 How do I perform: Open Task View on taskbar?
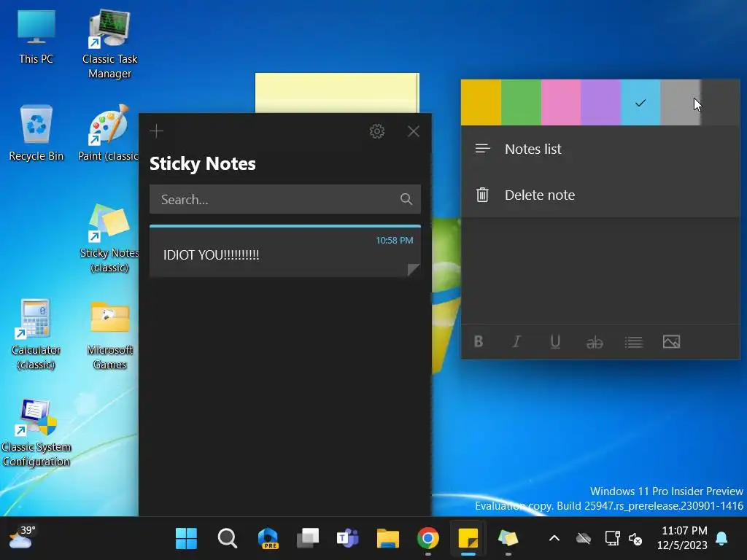tap(308, 539)
